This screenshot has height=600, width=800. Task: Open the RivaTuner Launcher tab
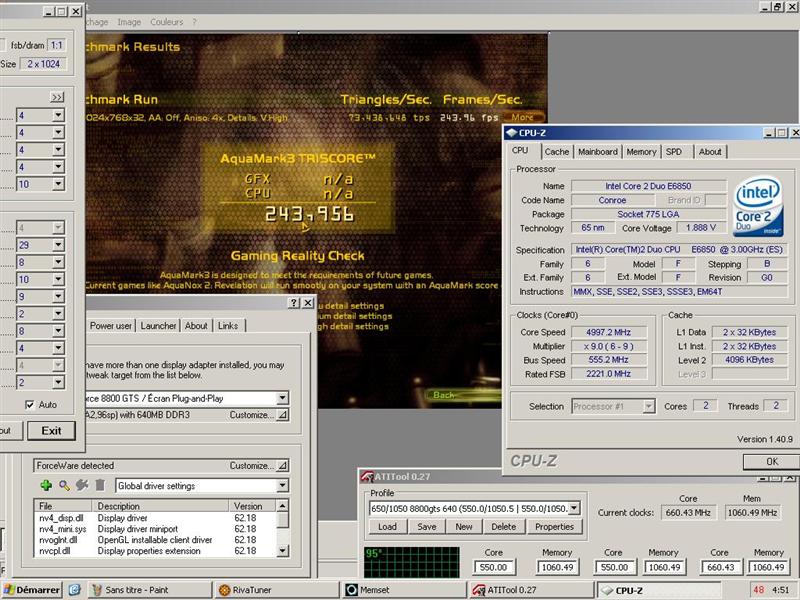(158, 326)
